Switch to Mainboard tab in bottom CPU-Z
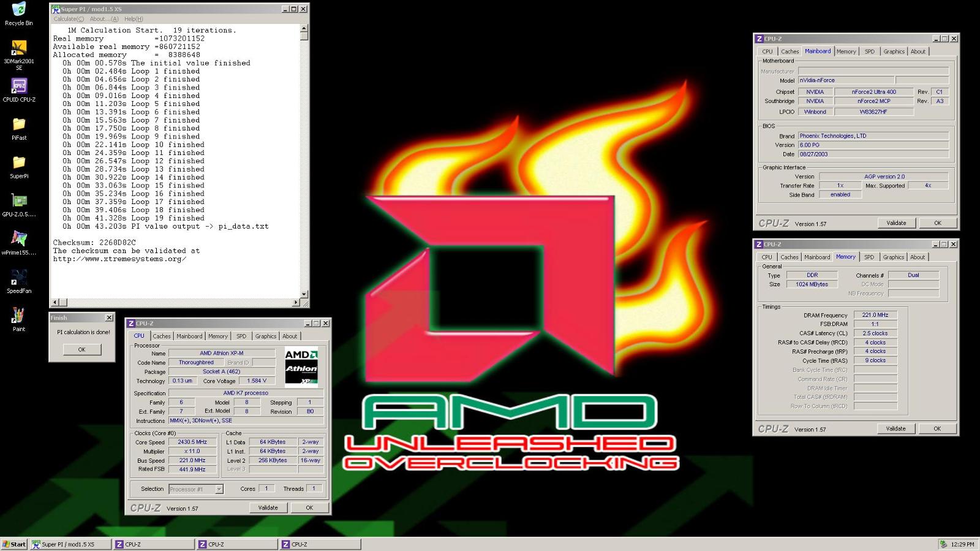Screen dimensions: 980x551 pyautogui.click(x=189, y=336)
